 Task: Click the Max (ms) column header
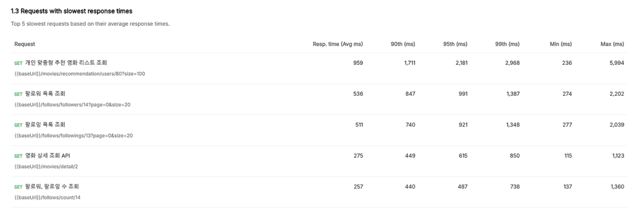coord(612,44)
